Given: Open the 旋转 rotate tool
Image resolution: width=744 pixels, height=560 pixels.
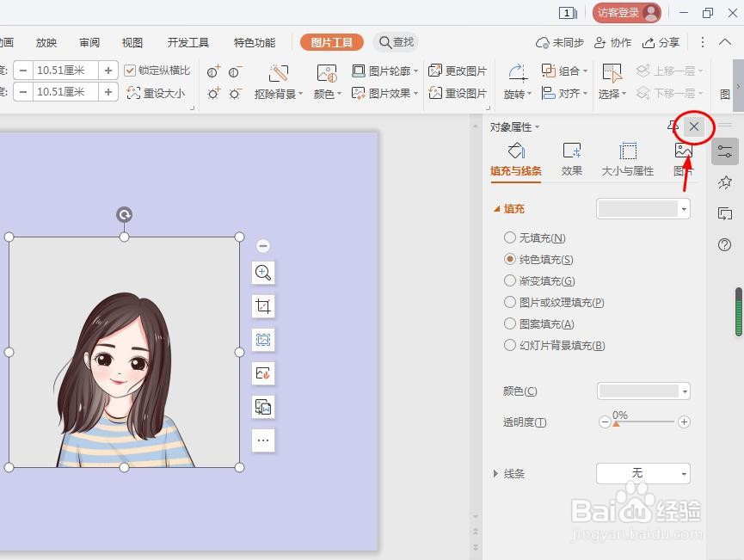Looking at the screenshot, I should 515,93.
